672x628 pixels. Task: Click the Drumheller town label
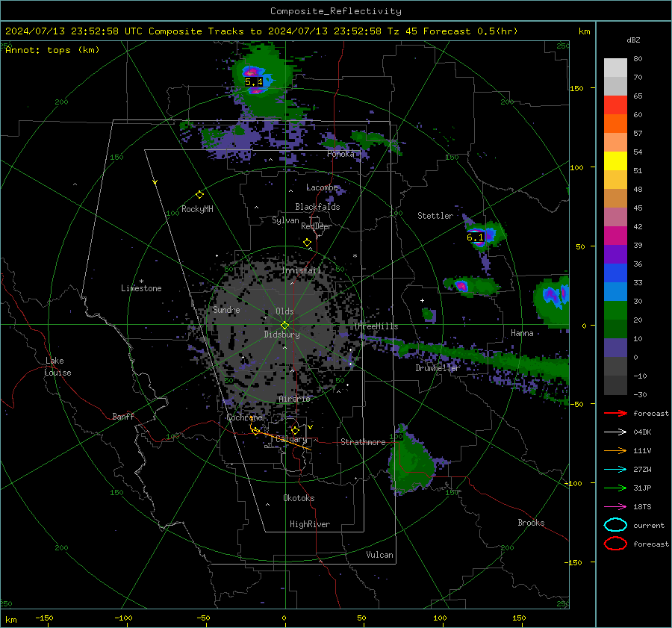click(438, 368)
